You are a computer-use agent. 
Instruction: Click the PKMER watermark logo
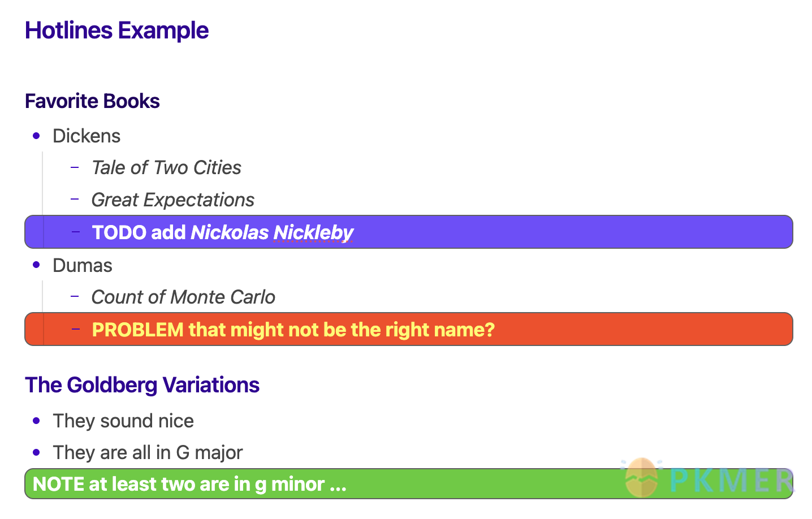[708, 478]
